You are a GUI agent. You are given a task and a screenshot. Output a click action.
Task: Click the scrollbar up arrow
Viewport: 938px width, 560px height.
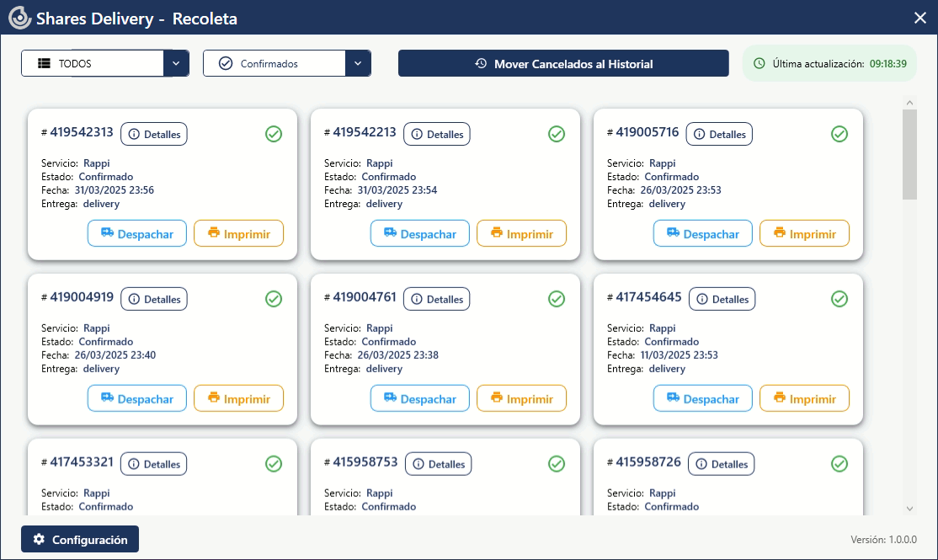909,103
